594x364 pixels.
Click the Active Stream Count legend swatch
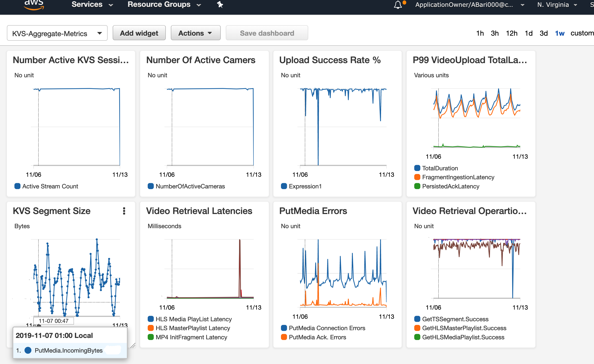[17, 186]
